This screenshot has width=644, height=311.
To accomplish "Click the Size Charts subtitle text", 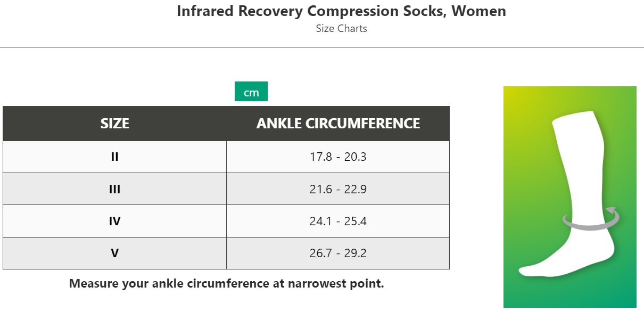I will [341, 28].
